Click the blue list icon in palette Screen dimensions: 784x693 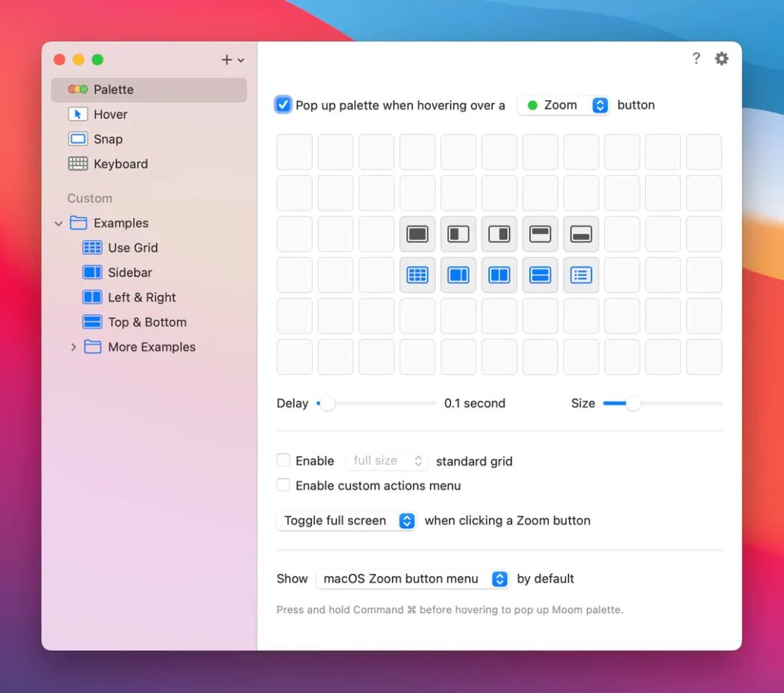[581, 275]
